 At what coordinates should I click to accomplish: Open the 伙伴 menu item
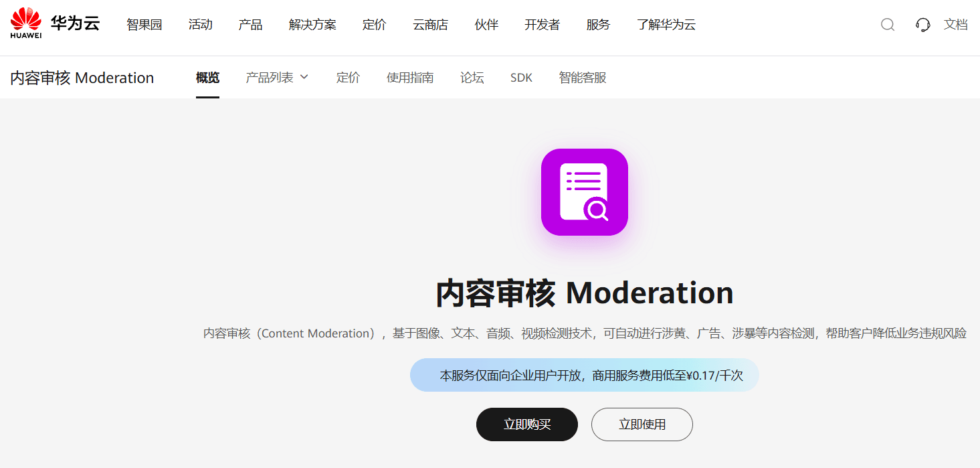tap(486, 25)
